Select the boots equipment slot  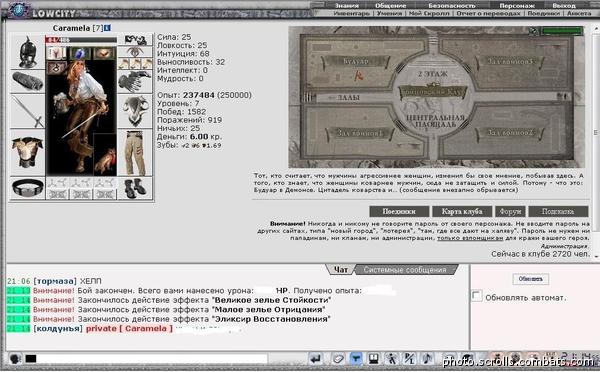[x=135, y=188]
